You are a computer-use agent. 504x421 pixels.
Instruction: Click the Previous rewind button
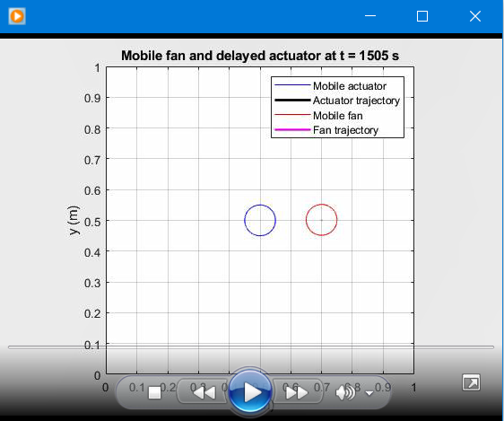click(x=204, y=392)
